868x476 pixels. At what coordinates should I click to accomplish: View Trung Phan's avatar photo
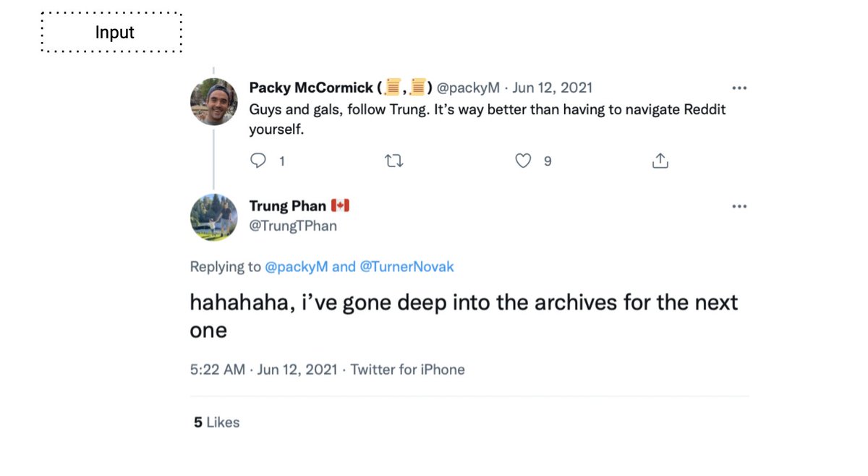point(214,217)
